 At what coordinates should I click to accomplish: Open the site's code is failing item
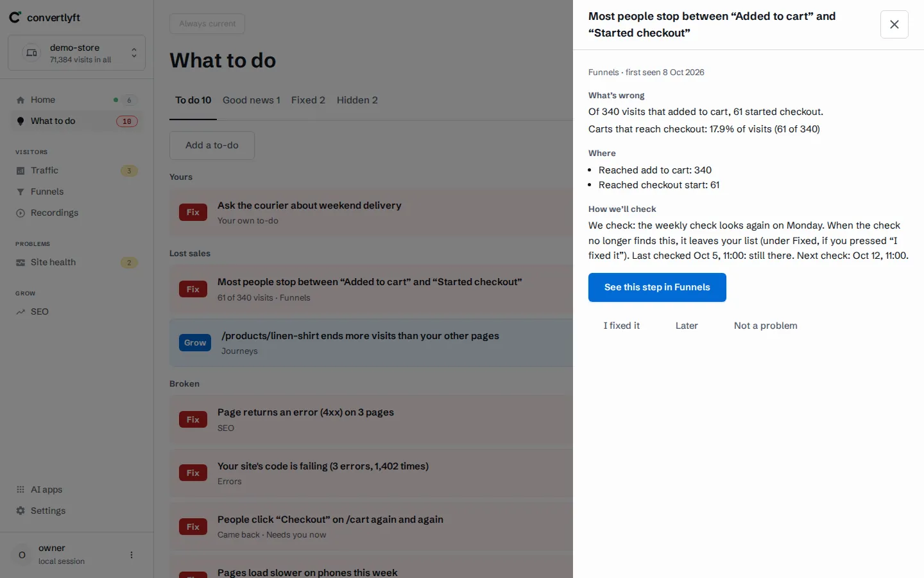click(x=371, y=473)
